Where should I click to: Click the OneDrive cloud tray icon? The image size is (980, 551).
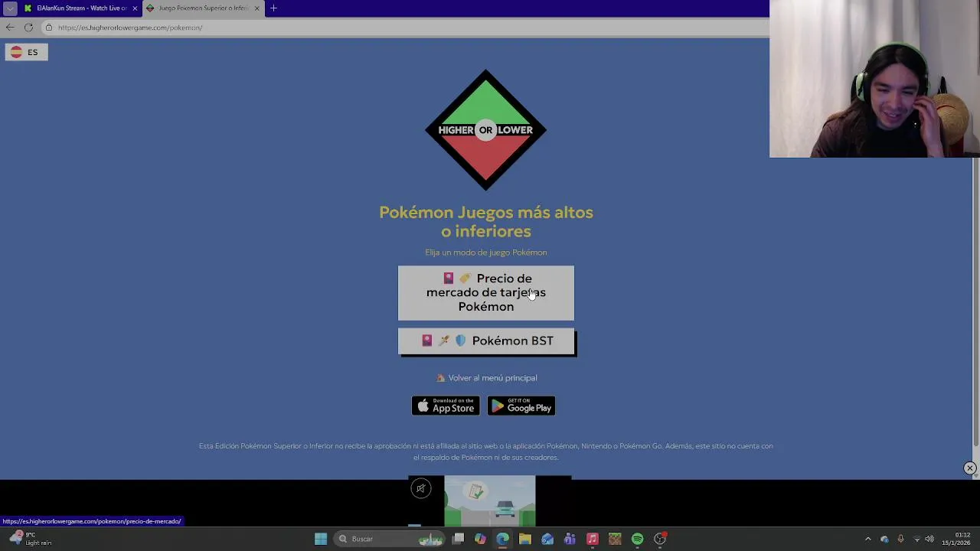(884, 539)
